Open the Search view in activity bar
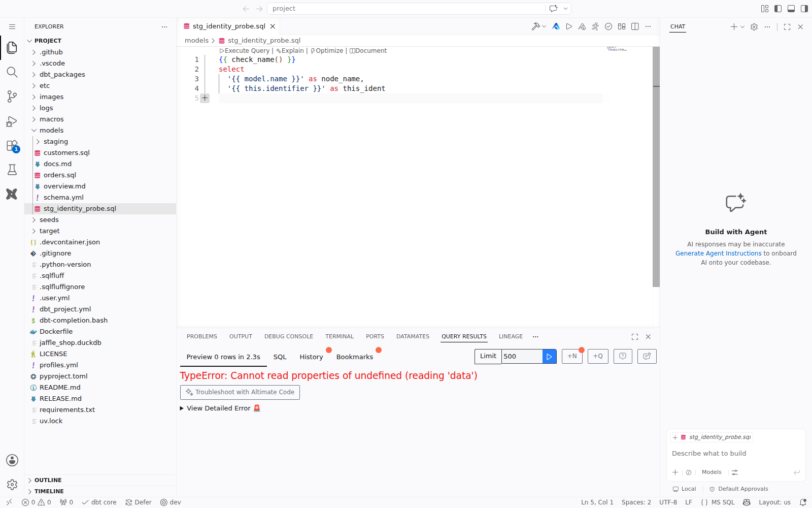Screen dimensions: 812x508 (12, 72)
